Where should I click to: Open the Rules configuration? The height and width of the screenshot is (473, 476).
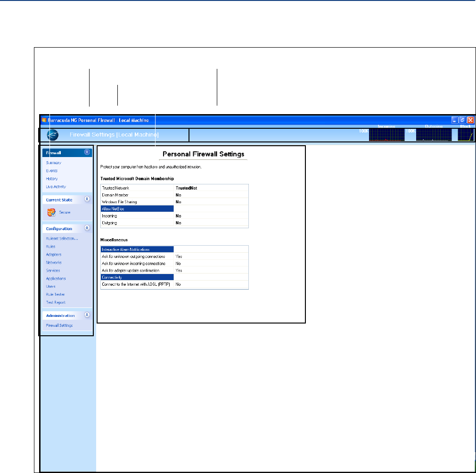click(x=51, y=246)
